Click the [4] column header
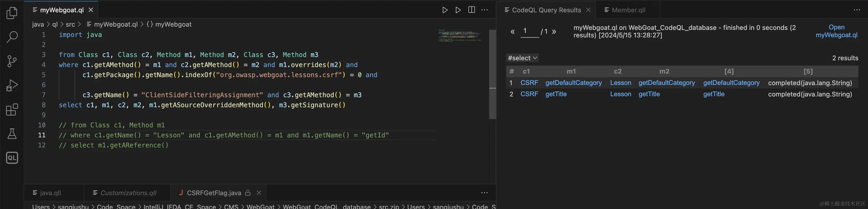Screen dimensions: 868x209 coord(729,71)
